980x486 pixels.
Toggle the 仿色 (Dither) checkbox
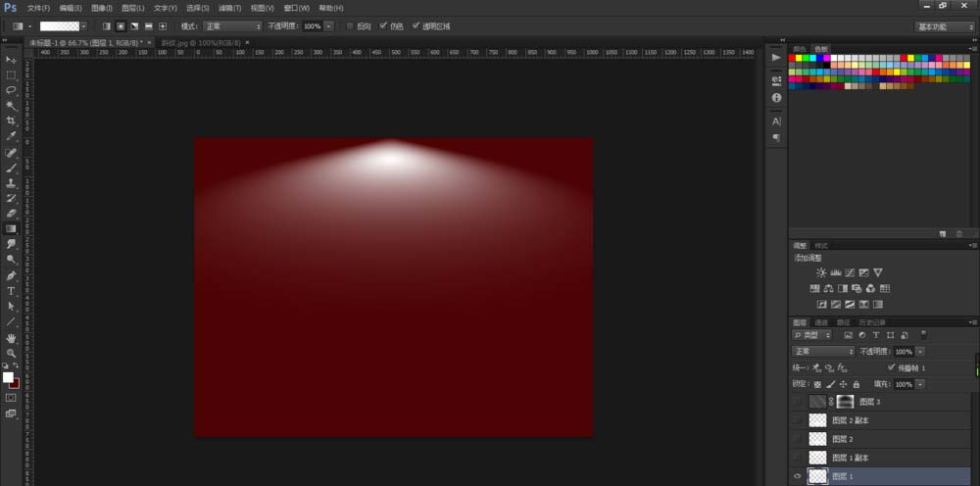click(383, 25)
